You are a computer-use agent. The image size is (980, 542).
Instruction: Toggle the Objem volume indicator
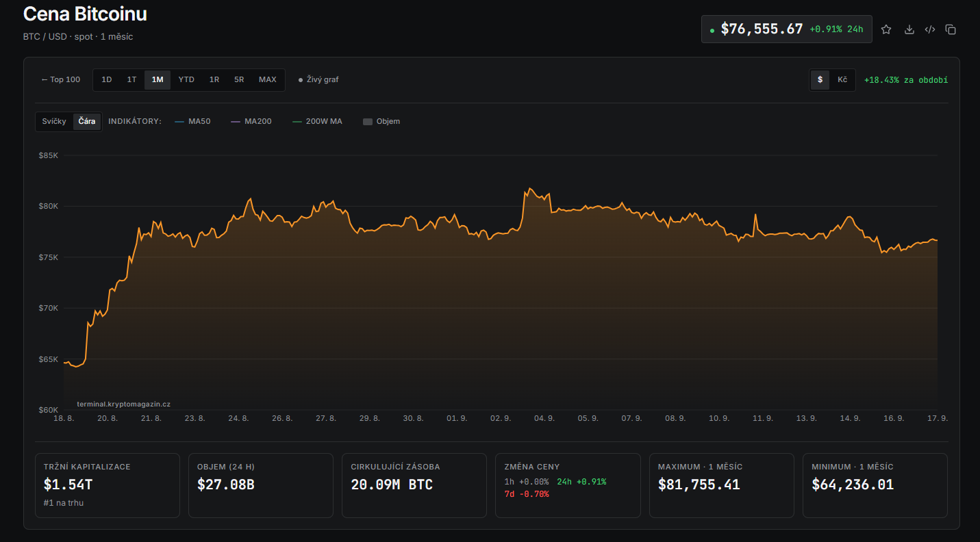point(381,121)
